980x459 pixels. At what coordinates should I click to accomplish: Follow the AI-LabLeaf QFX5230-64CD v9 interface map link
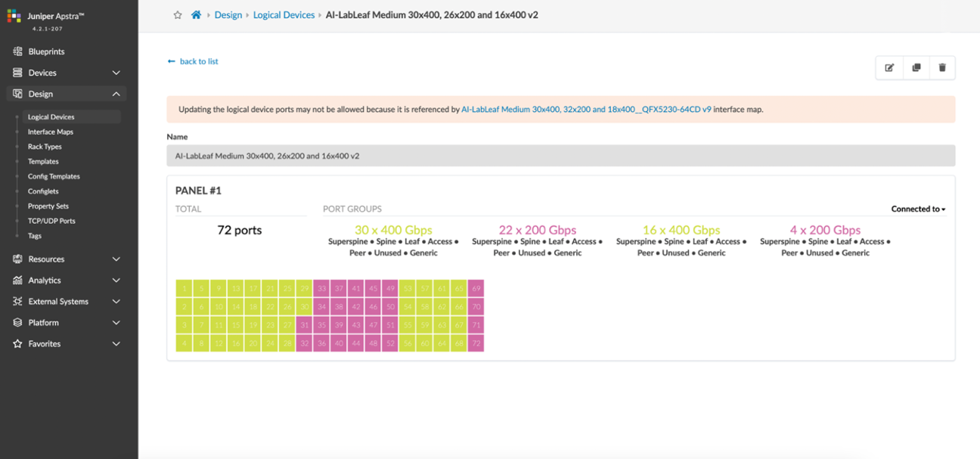[586, 110]
